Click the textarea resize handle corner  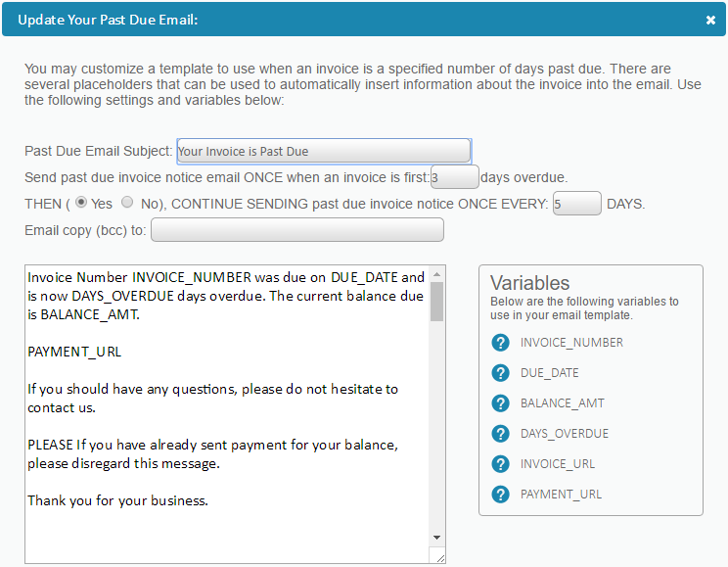click(440, 557)
